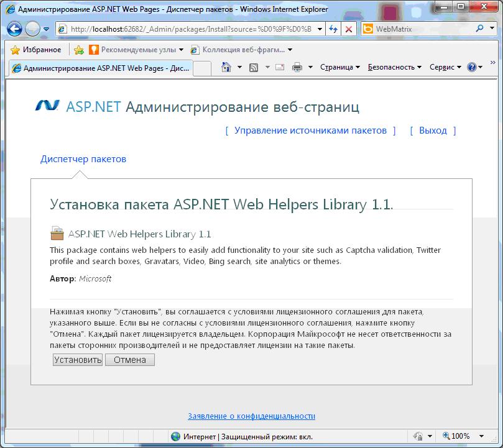Expand the Страница dropdown menu
The image size is (503, 448).
340,67
